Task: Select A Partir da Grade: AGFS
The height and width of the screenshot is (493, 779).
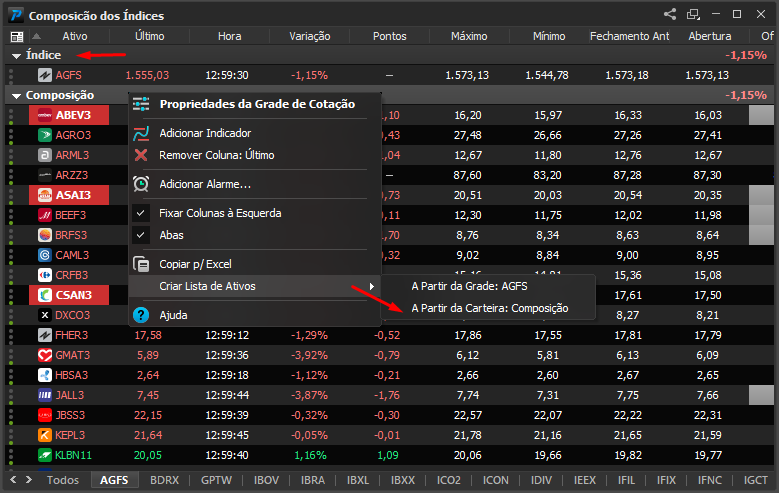Action: click(x=469, y=286)
